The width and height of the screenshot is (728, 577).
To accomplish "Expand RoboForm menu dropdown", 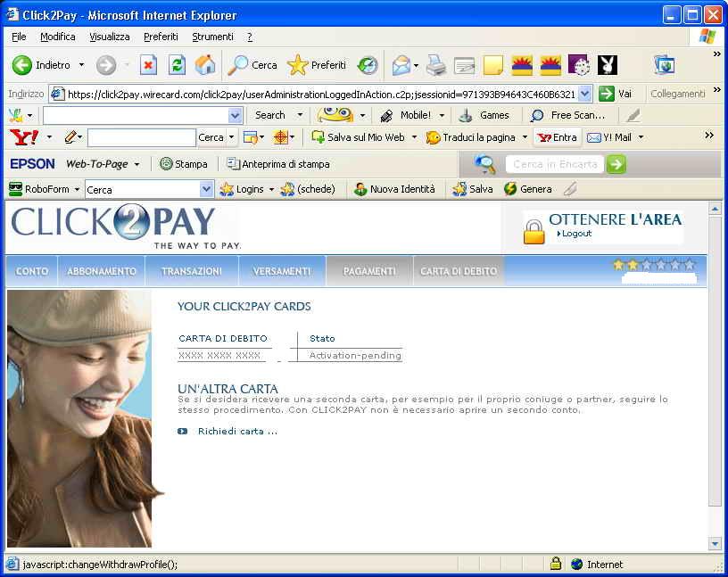I will (x=77, y=190).
